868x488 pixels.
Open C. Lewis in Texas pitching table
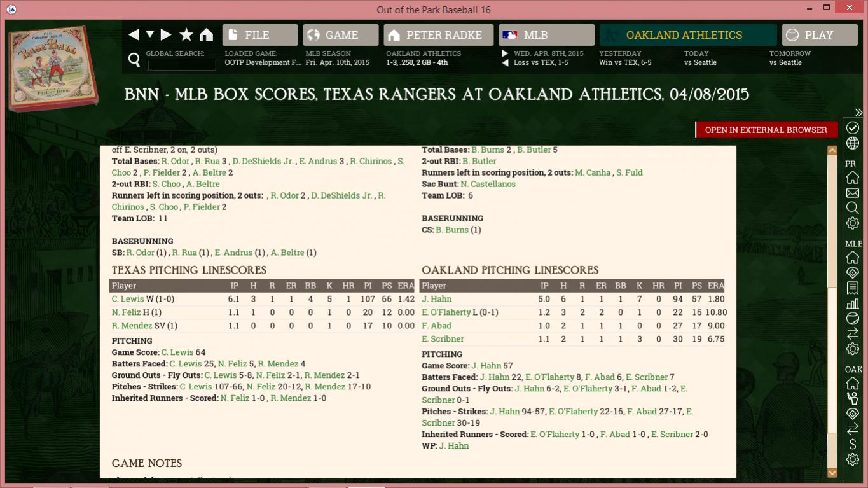[x=128, y=299]
